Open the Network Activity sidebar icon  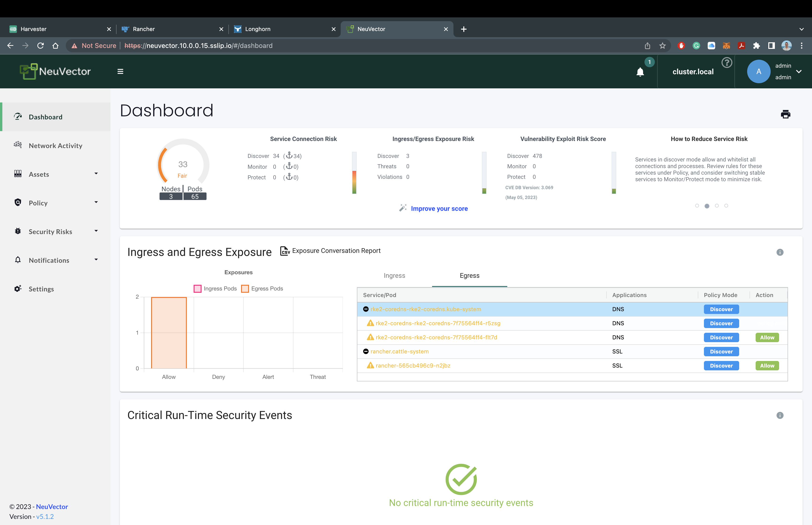[x=18, y=145]
